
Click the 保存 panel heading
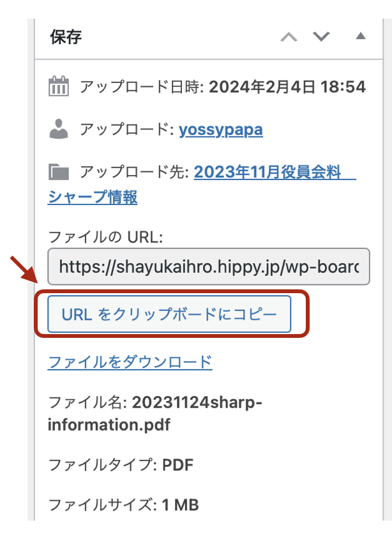[66, 36]
